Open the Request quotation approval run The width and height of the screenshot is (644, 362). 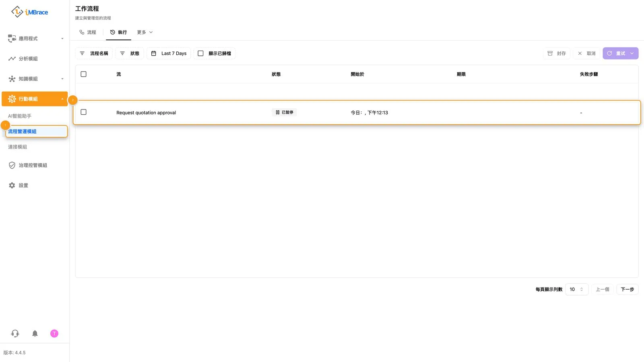point(146,113)
